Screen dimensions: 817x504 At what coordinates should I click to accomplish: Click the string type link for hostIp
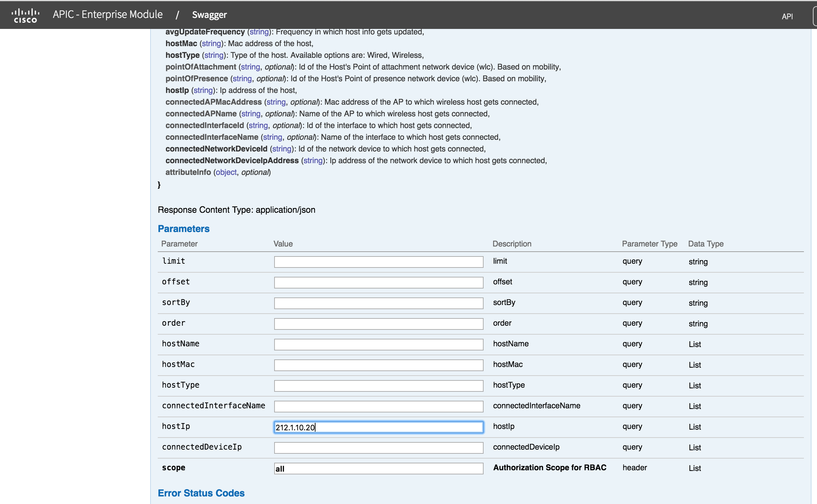tap(203, 90)
